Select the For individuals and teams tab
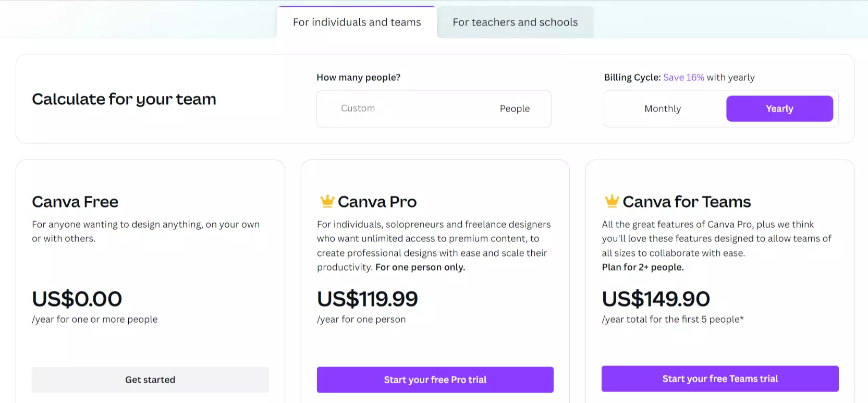 [x=357, y=22]
